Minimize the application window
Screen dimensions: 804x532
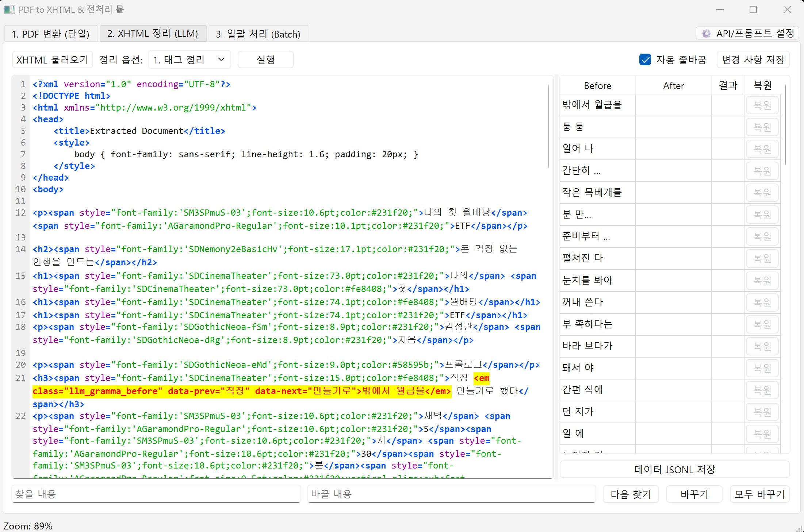pyautogui.click(x=720, y=9)
